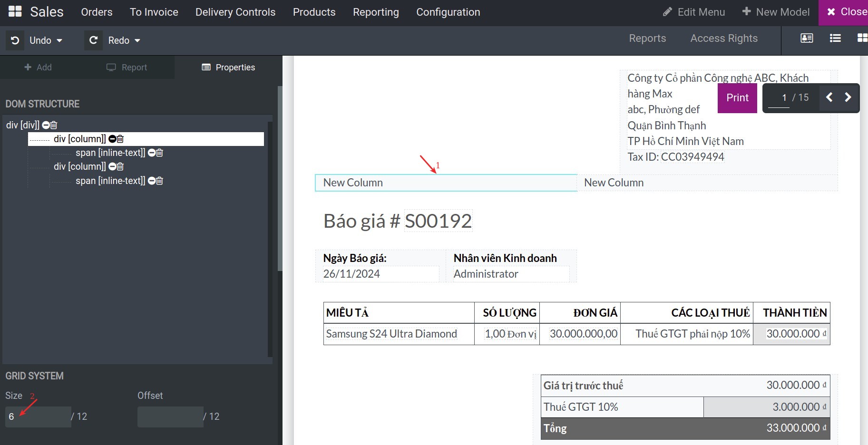Image resolution: width=868 pixels, height=445 pixels.
Task: Open the To Invoice menu
Action: [x=154, y=12]
